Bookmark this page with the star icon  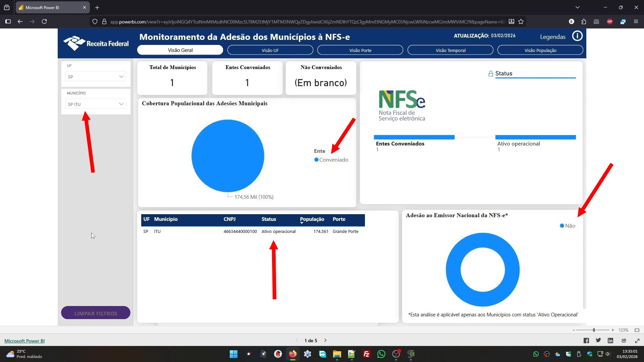click(521, 21)
